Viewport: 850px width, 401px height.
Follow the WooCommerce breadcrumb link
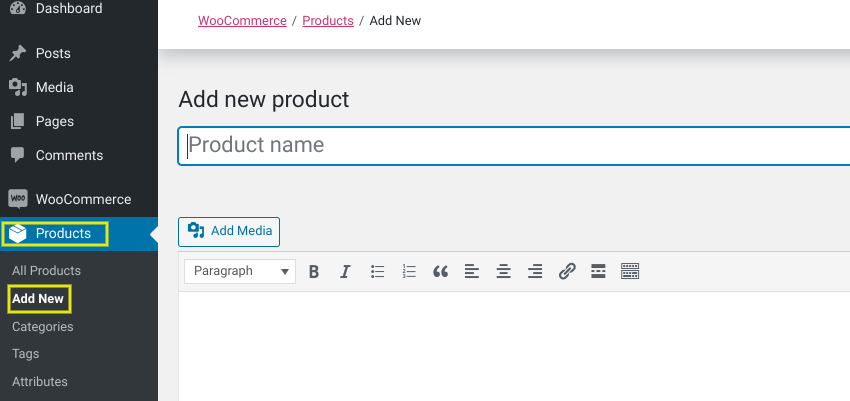(242, 21)
